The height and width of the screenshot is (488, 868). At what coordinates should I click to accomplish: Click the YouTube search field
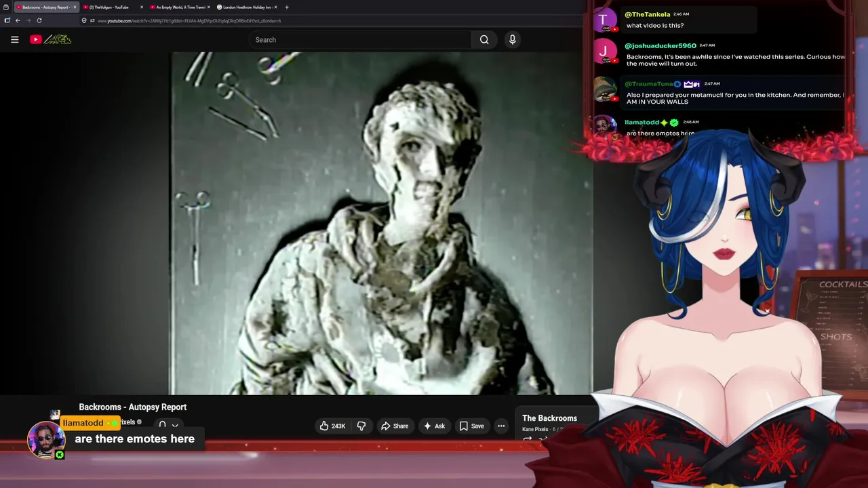click(359, 40)
